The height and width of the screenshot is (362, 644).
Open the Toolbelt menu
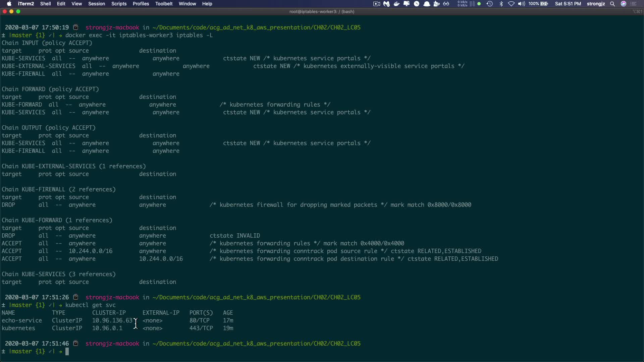click(164, 4)
